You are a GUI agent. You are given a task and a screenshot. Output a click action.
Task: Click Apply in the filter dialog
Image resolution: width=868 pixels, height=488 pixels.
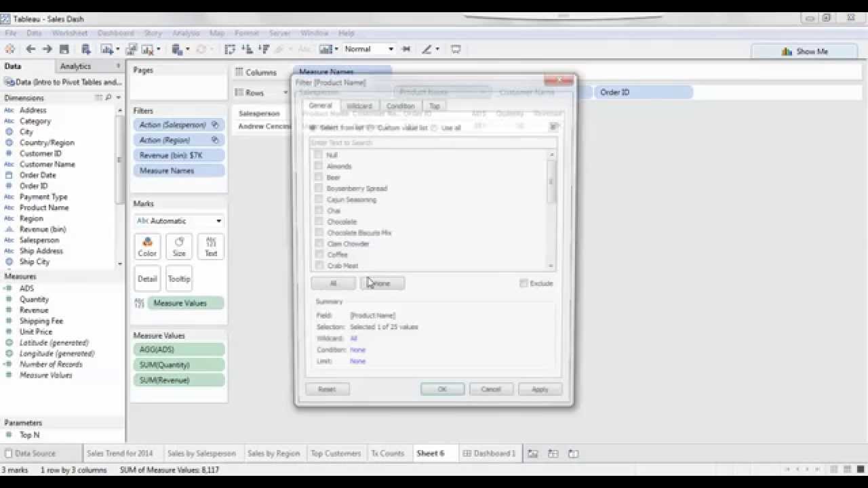point(540,389)
